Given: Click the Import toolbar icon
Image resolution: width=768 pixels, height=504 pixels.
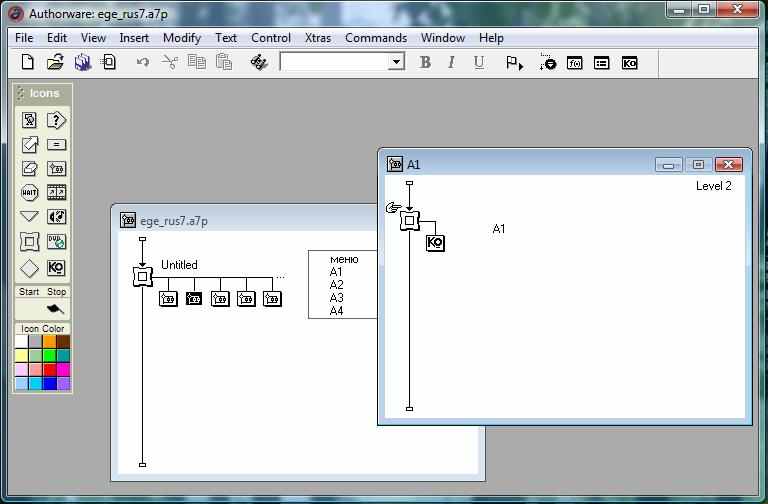Looking at the screenshot, I should tap(109, 62).
